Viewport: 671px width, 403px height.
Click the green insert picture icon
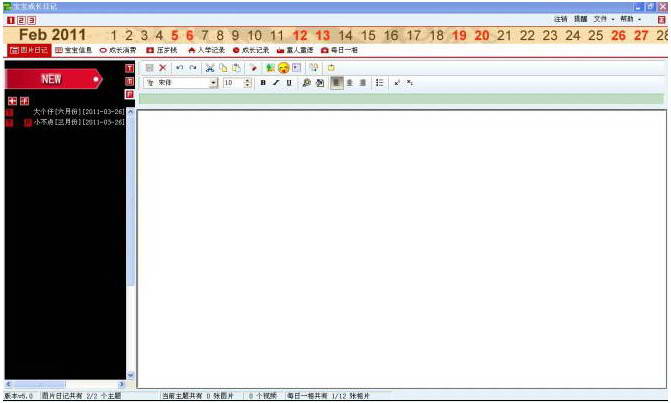point(270,68)
